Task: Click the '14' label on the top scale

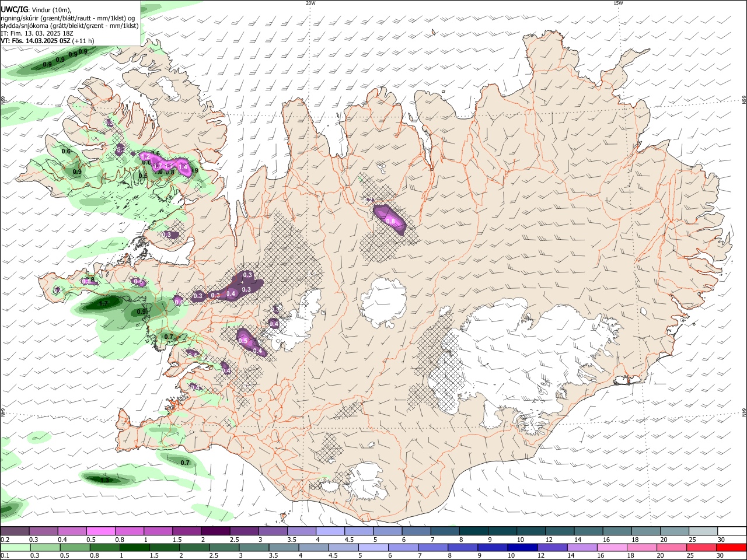Action: 578,540
